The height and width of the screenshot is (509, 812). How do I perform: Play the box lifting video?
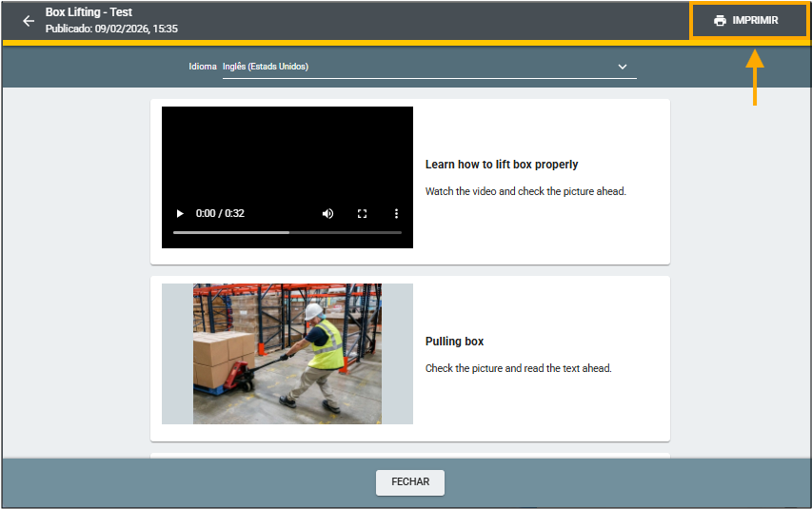pyautogui.click(x=180, y=213)
